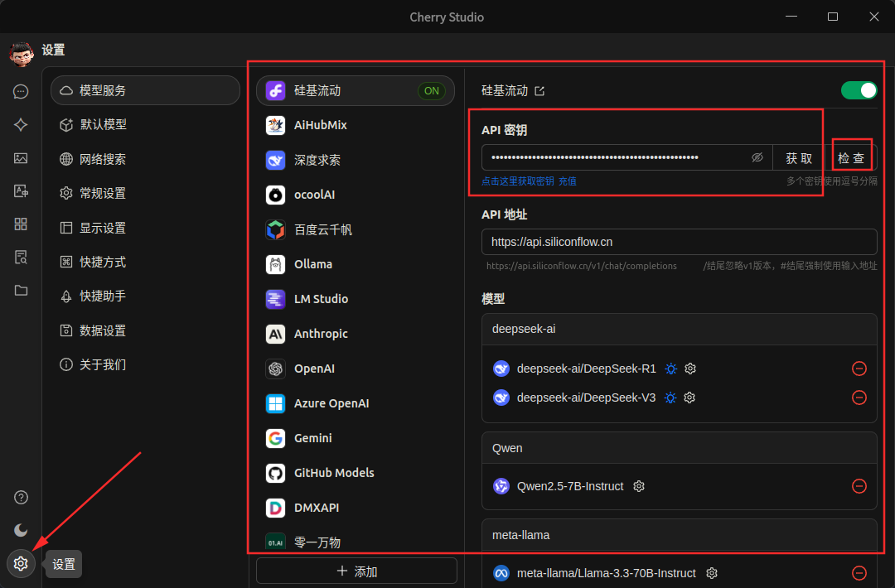Click the 获取 API key button
Image resolution: width=895 pixels, height=588 pixels.
(x=799, y=158)
